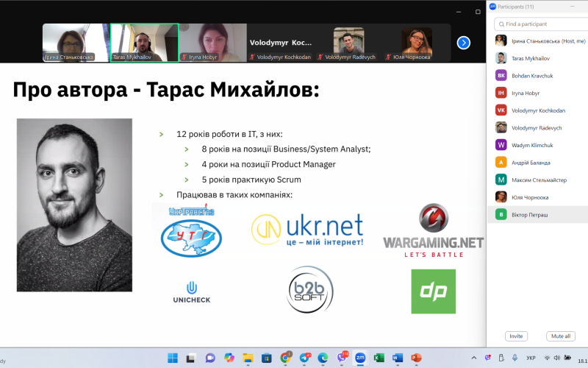Click Юля Чорноока photo avatar in list
Screen dimensions: 588x368
501,197
